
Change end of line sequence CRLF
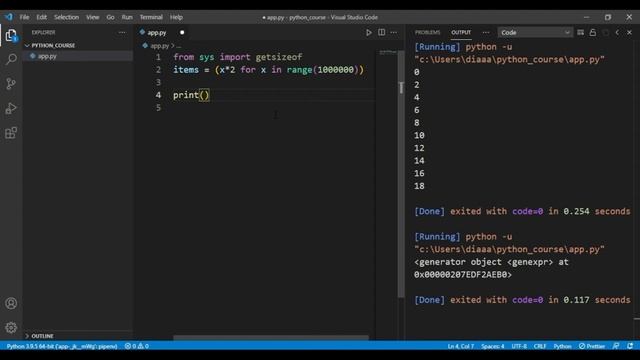(540, 346)
